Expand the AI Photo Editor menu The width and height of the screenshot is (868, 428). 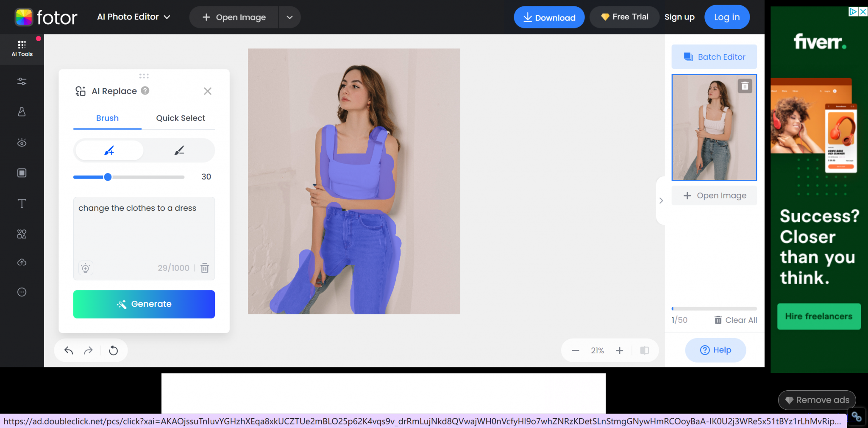(x=134, y=17)
